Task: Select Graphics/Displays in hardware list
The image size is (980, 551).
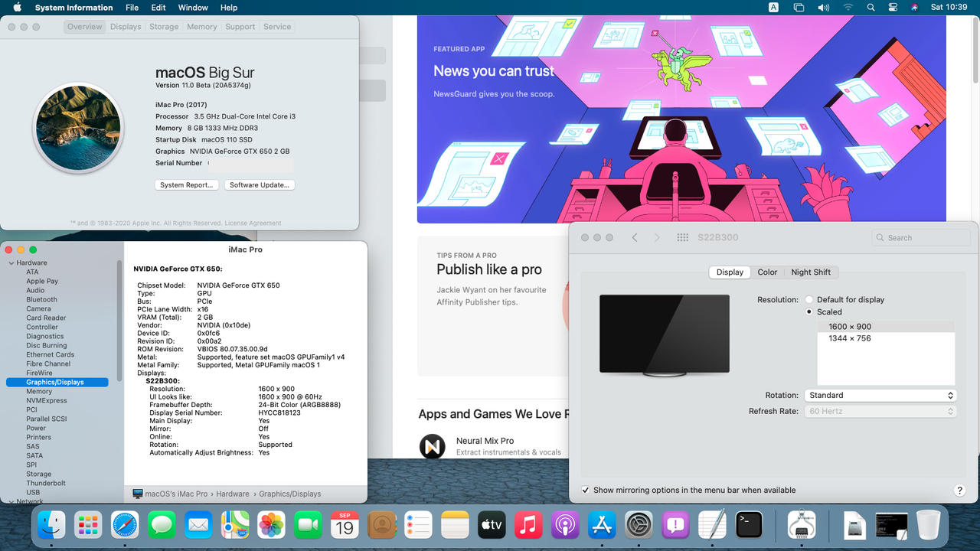Action: (x=57, y=382)
